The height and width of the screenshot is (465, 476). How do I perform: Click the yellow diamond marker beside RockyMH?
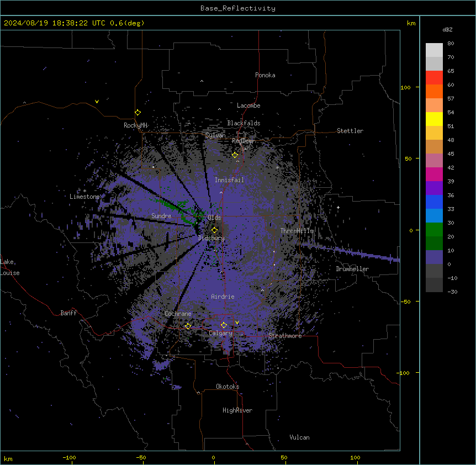tap(138, 113)
